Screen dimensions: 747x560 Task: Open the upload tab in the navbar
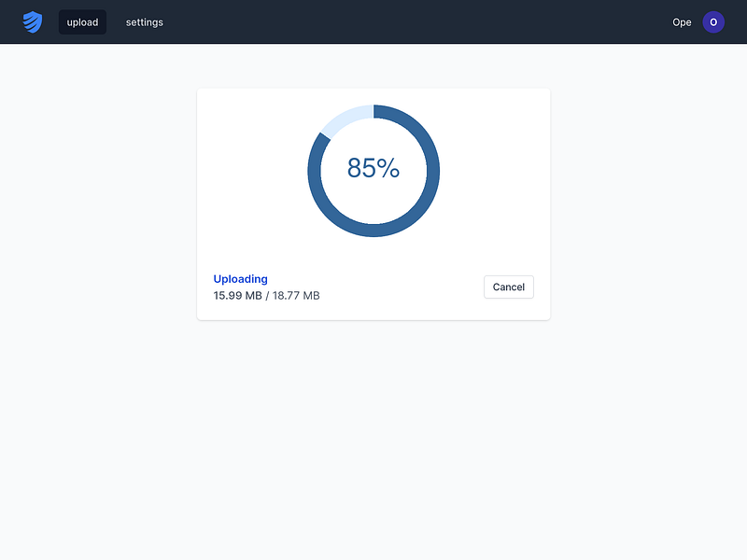pos(82,21)
